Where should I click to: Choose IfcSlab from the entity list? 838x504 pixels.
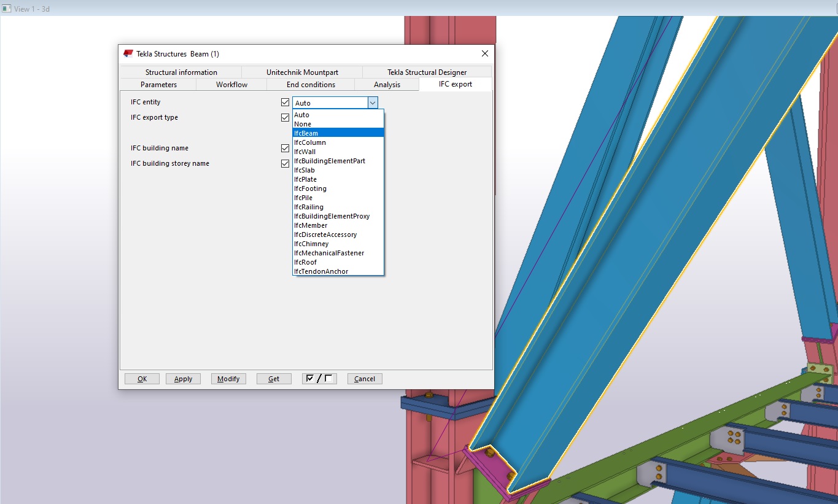click(338, 170)
